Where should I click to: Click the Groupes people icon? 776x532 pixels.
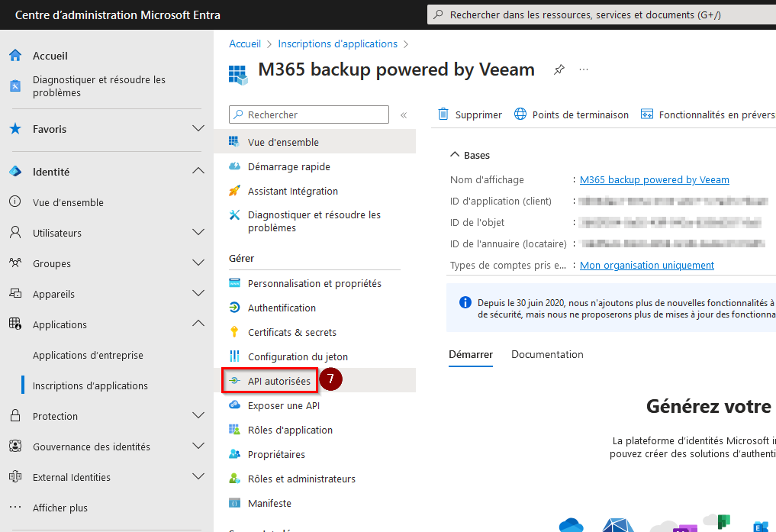15,263
